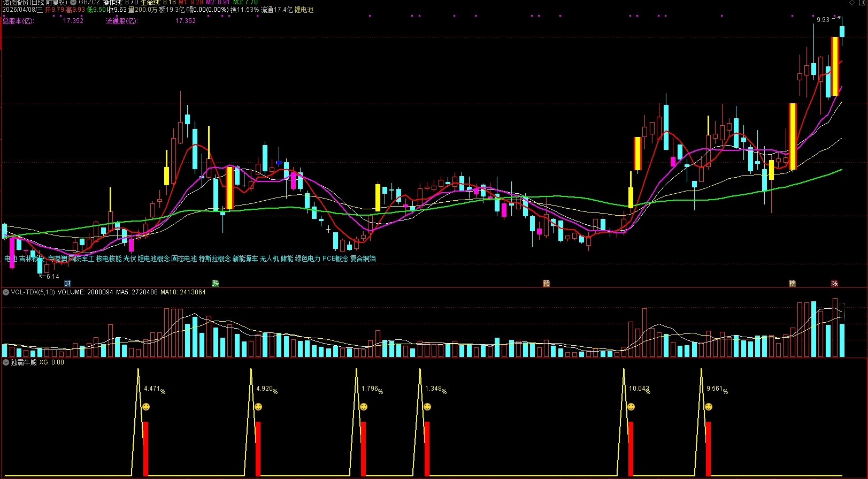Click the 10.043% signal label
Screen dimensions: 868x479
tap(640, 389)
